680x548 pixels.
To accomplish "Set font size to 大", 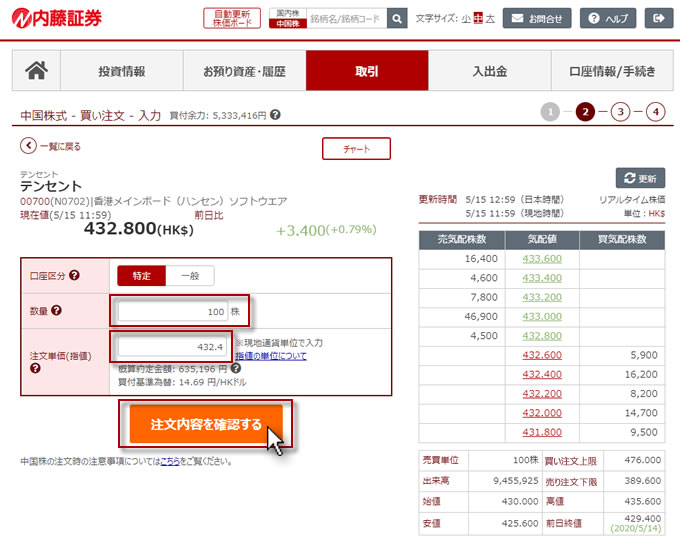I will point(490,19).
